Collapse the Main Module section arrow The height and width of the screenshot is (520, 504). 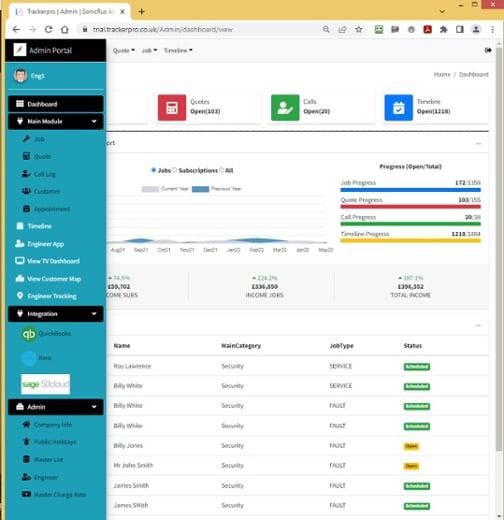[94, 121]
